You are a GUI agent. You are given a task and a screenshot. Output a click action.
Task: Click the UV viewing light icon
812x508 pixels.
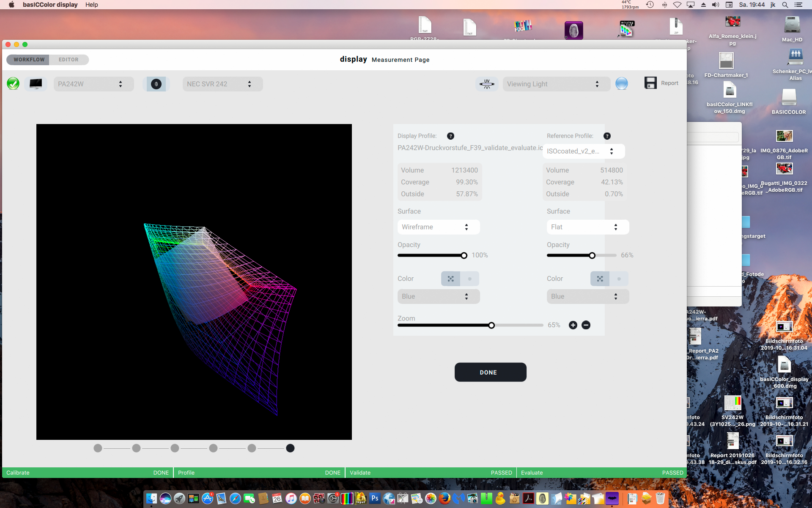[x=487, y=84]
